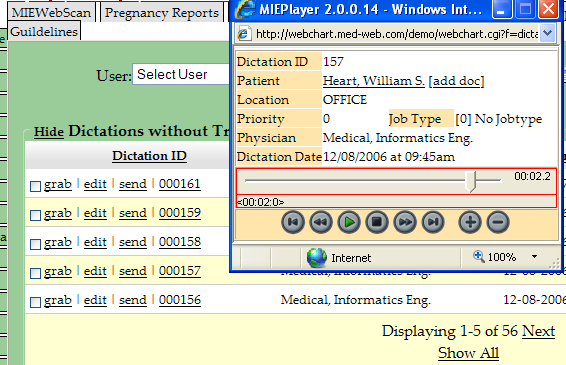Open the Select User dropdown
This screenshot has width=566, height=365.
point(180,74)
